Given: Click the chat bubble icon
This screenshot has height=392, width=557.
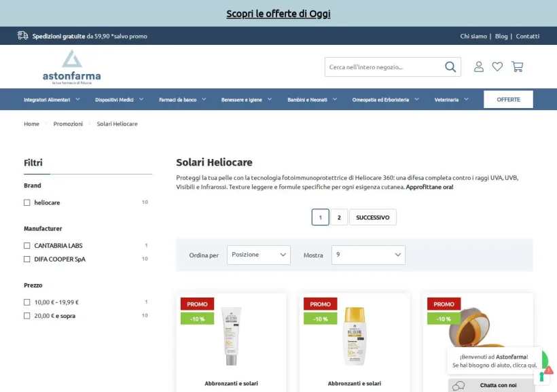Looking at the screenshot, I should (459, 386).
